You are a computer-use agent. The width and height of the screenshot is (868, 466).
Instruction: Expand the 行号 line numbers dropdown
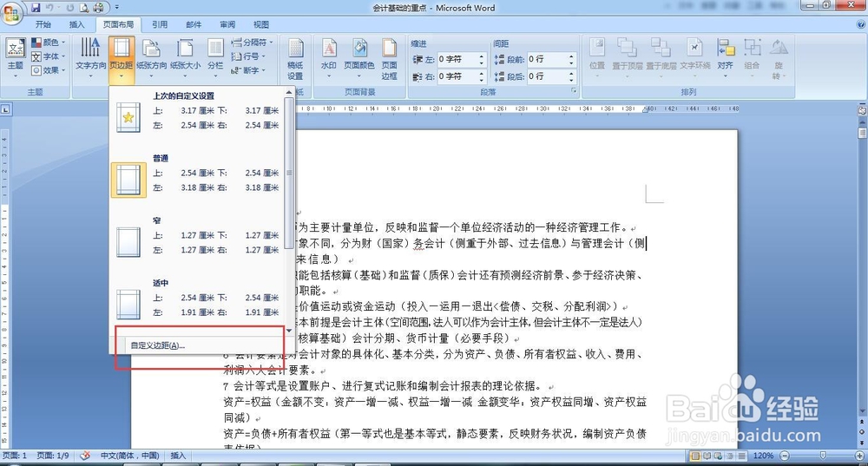pos(248,56)
